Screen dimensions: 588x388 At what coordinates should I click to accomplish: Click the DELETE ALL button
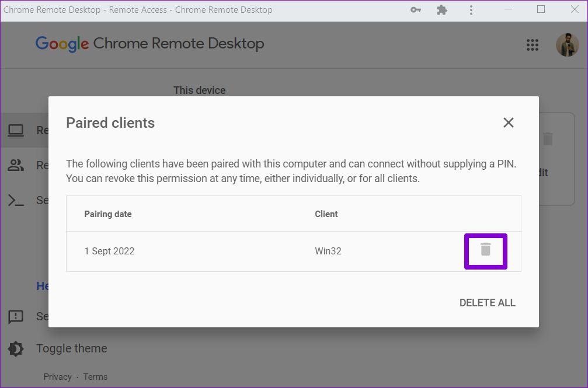pos(488,303)
